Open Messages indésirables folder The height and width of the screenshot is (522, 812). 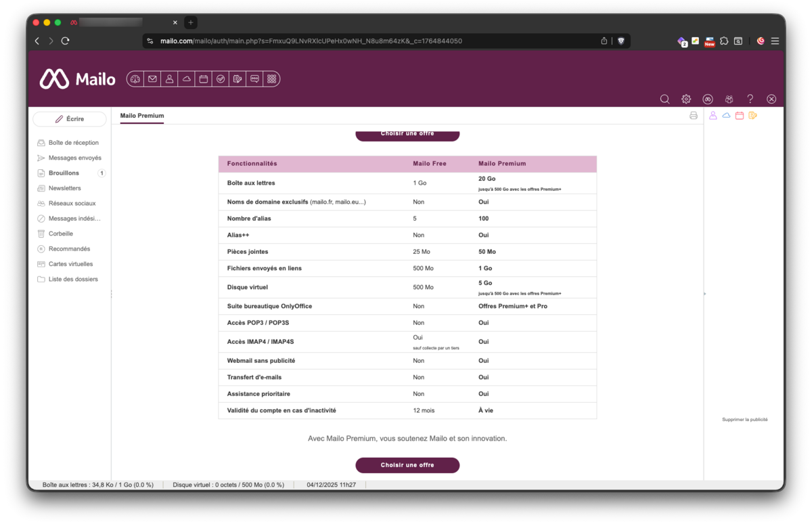click(x=68, y=219)
